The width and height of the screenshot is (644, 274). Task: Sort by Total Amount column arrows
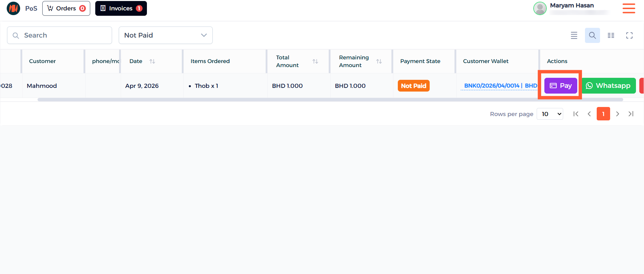click(315, 61)
